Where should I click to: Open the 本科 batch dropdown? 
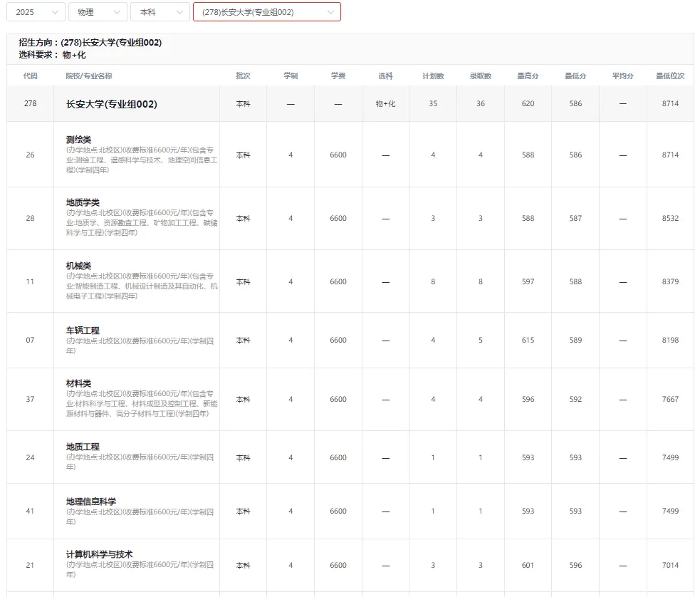coord(160,12)
